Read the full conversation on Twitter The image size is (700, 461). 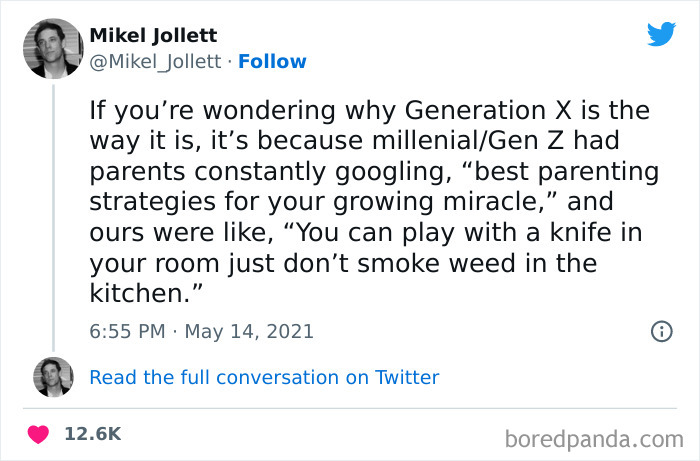[x=264, y=377]
